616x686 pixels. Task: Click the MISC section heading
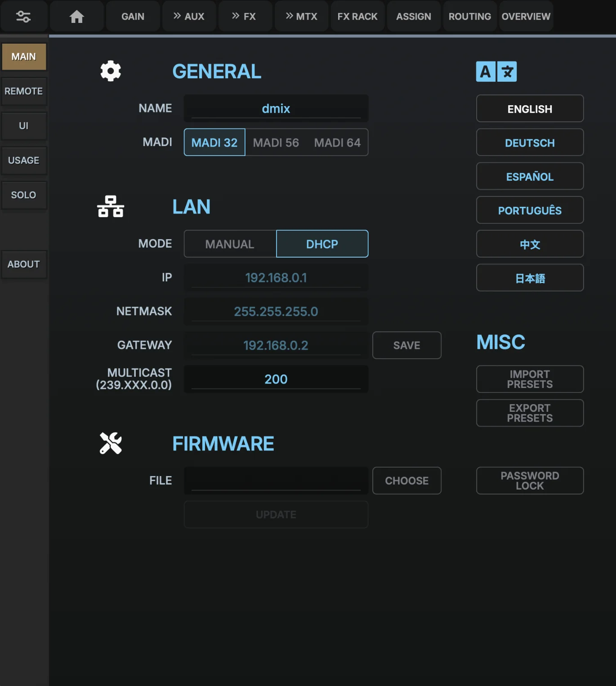point(501,342)
